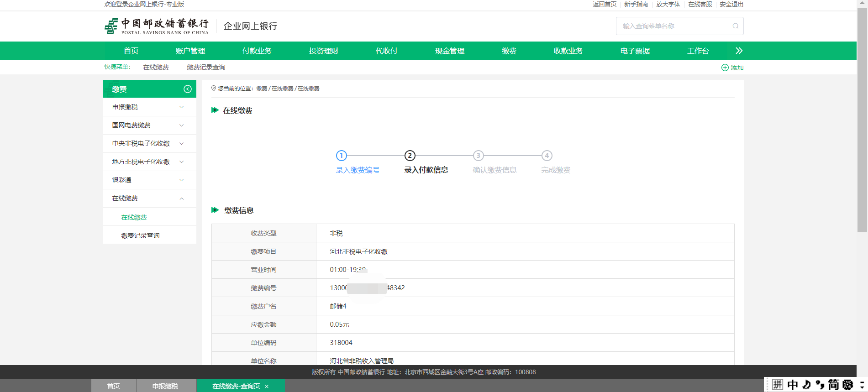Open 缴费记录查询 in the sidebar
The image size is (868, 392).
(140, 235)
